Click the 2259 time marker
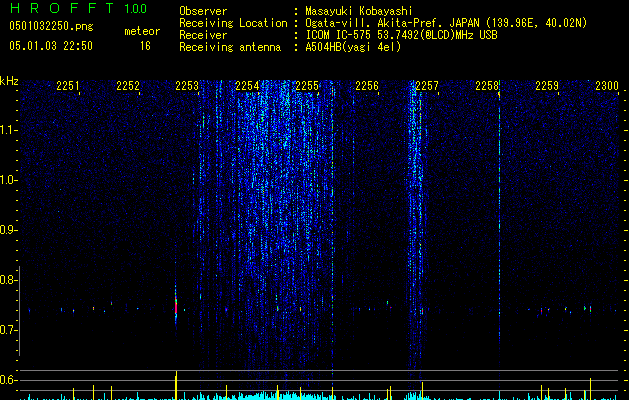Viewport: 629px width, 400px height. [547, 86]
